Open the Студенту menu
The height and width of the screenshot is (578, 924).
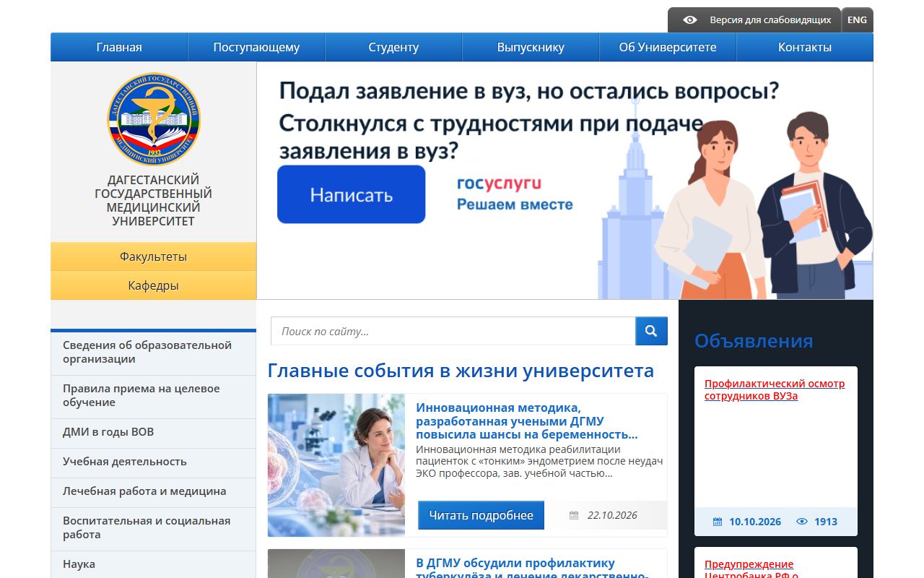tap(393, 47)
